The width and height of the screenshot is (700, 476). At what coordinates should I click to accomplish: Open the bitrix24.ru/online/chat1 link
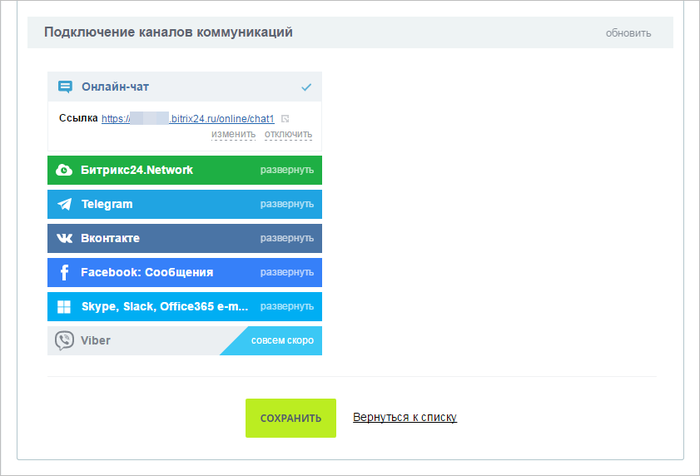188,119
